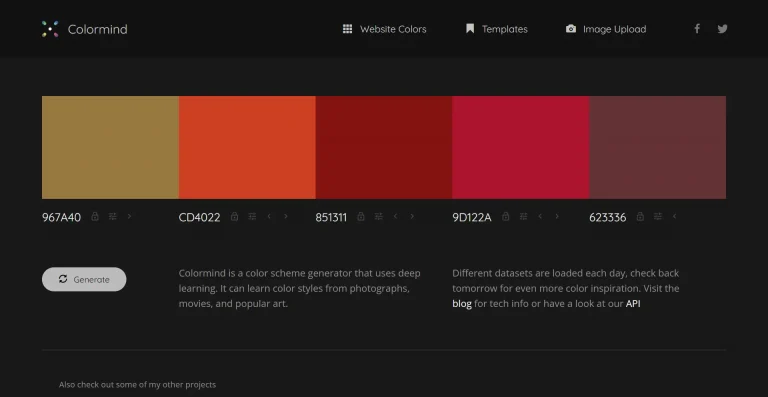Click the 9D122A hex code text
Screen dimensions: 768x397
[472, 217]
